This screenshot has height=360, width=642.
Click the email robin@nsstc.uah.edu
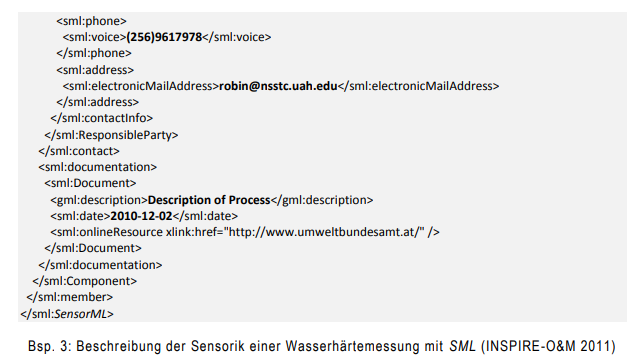tap(278, 86)
